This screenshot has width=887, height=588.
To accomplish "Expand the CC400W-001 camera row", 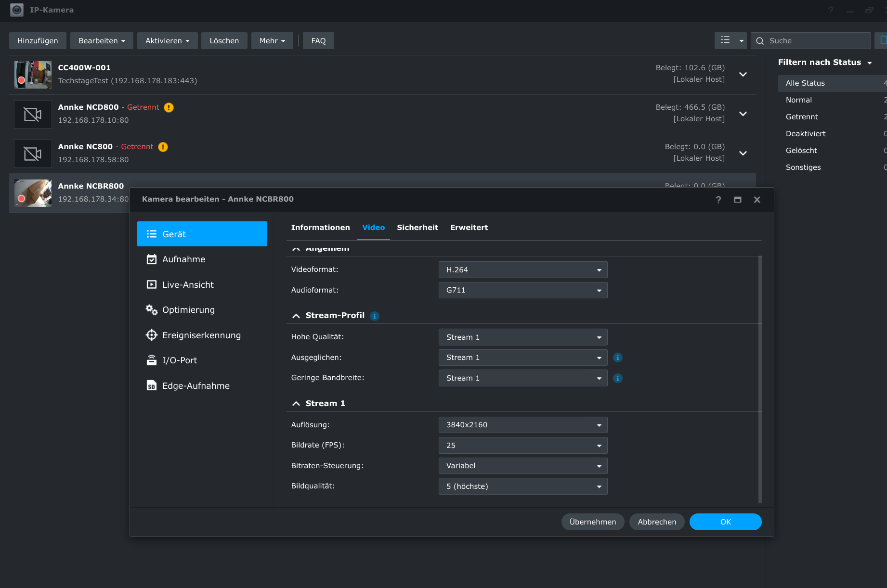I will point(743,75).
